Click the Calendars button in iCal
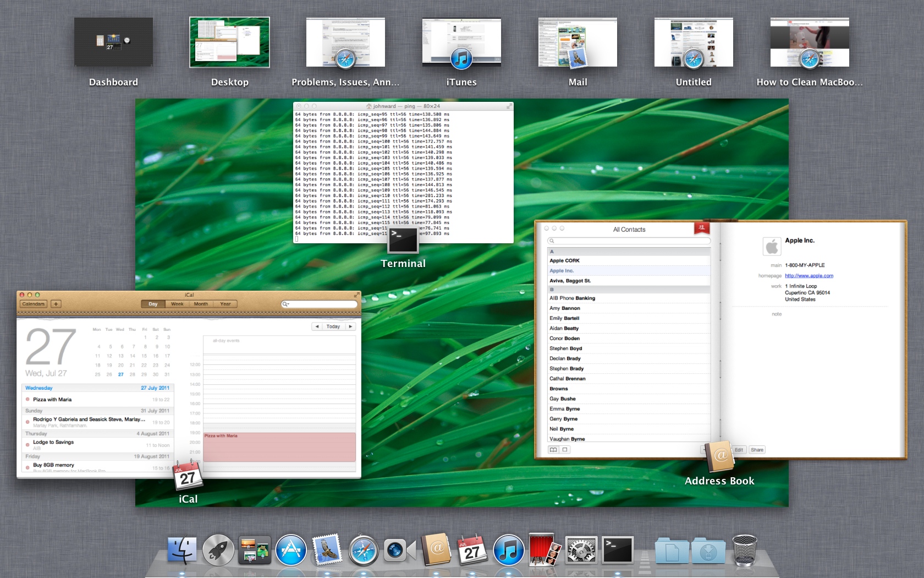The image size is (924, 578). [33, 304]
